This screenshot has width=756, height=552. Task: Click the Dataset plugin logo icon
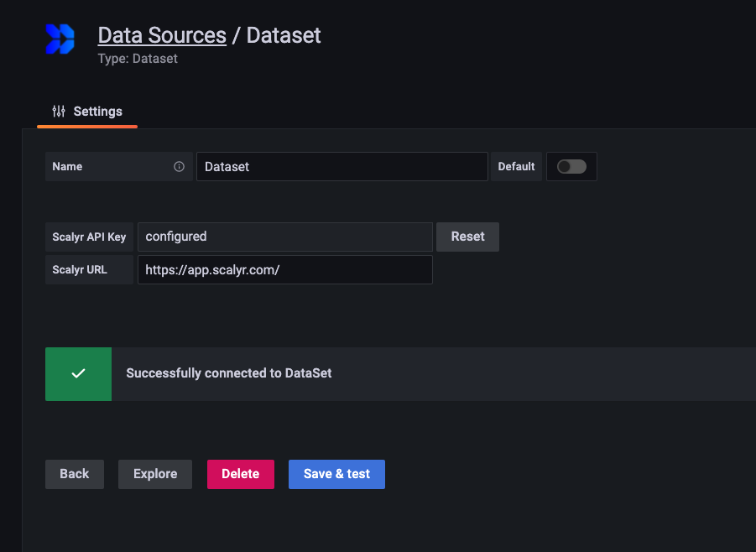click(60, 39)
